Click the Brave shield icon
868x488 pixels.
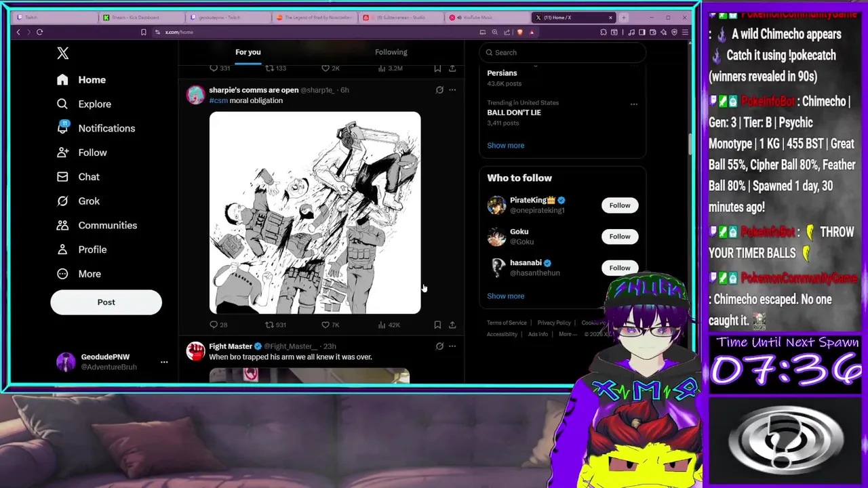tap(520, 32)
